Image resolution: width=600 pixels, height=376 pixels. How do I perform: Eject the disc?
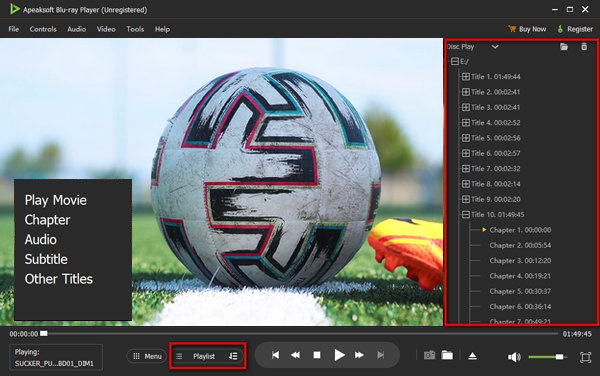pos(473,356)
